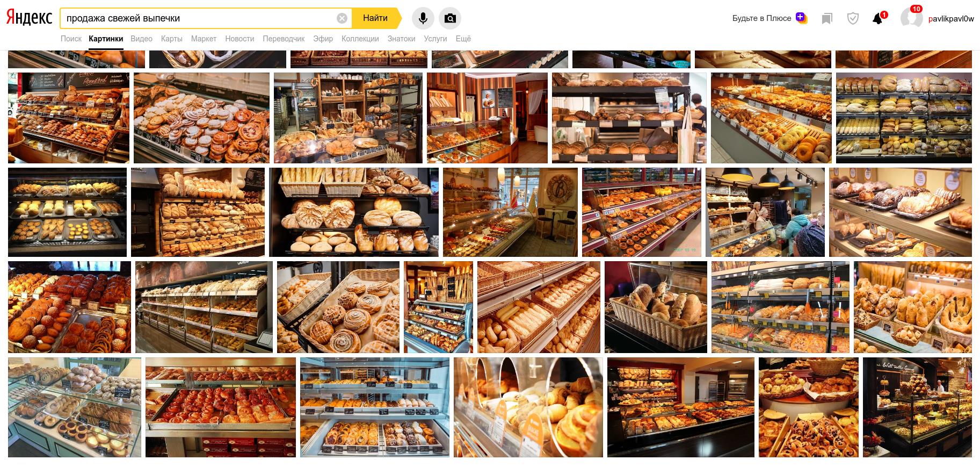Click the Найти search button
The image size is (980, 467).
coord(375,18)
